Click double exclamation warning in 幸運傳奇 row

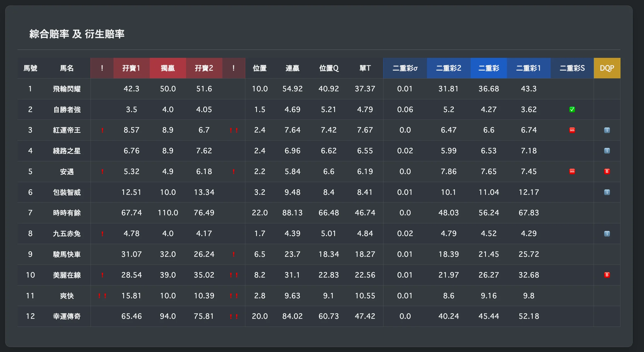(x=234, y=317)
